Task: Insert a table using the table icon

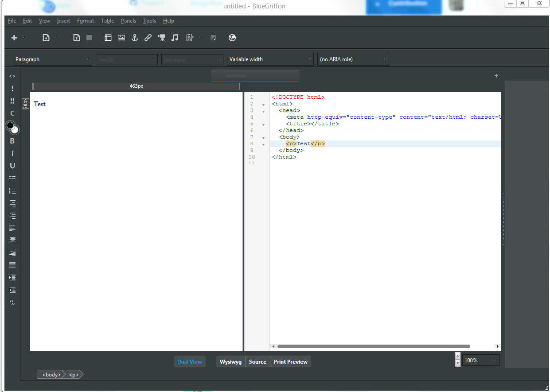Action: tap(108, 38)
